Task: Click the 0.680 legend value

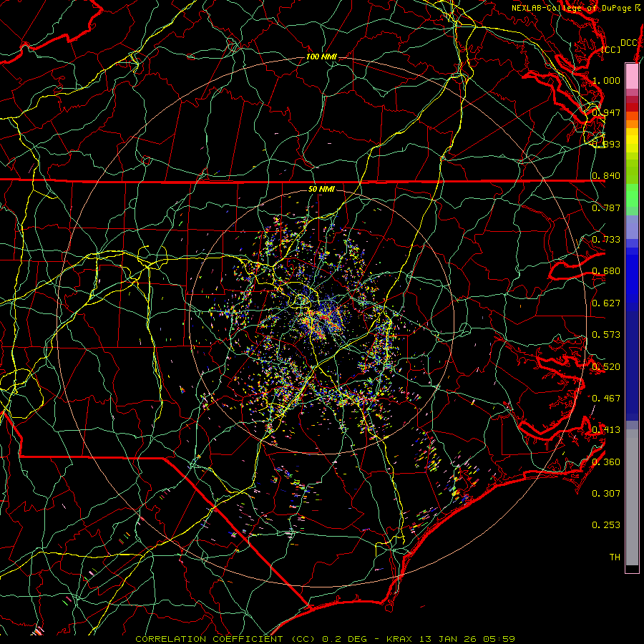Action: [x=606, y=271]
